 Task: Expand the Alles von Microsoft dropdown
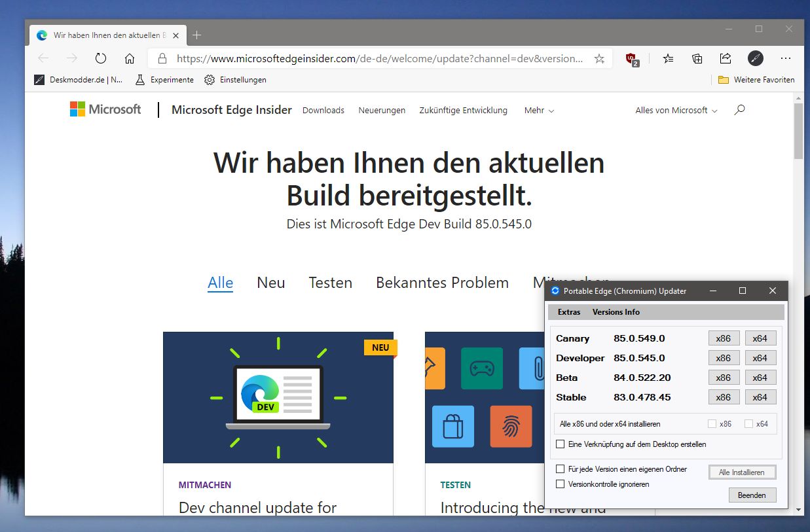click(676, 111)
